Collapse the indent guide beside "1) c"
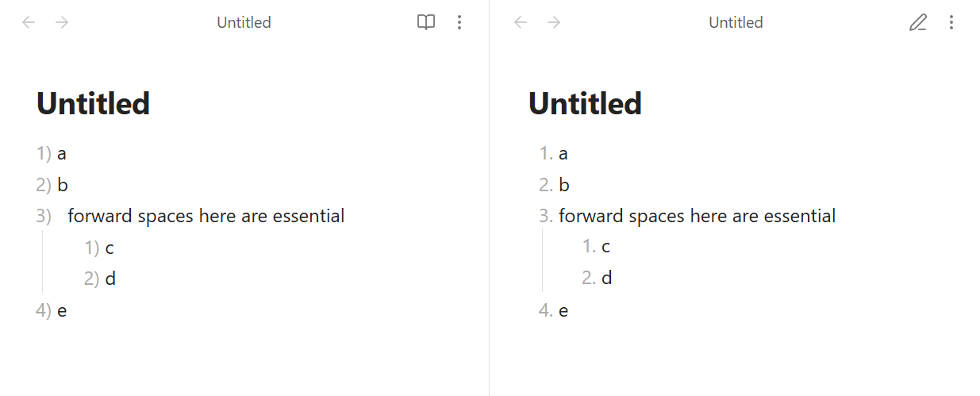 click(42, 263)
